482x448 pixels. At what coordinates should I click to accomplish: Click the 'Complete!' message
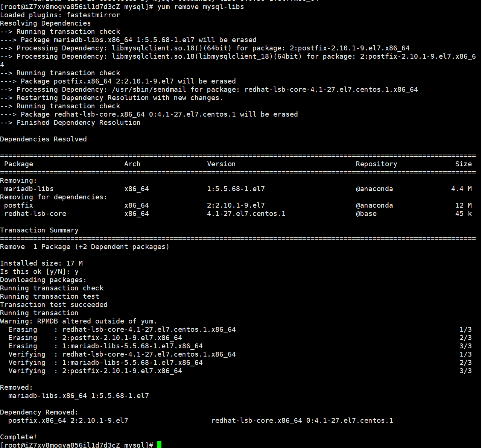coord(18,437)
